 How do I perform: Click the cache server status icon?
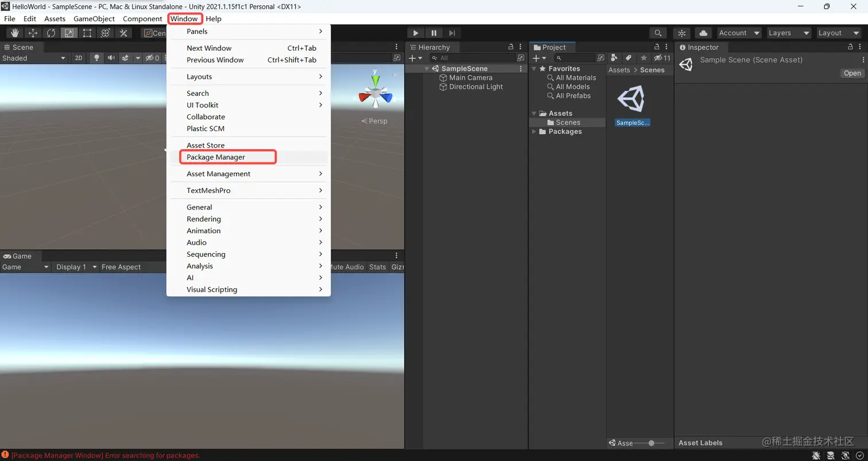(x=830, y=455)
